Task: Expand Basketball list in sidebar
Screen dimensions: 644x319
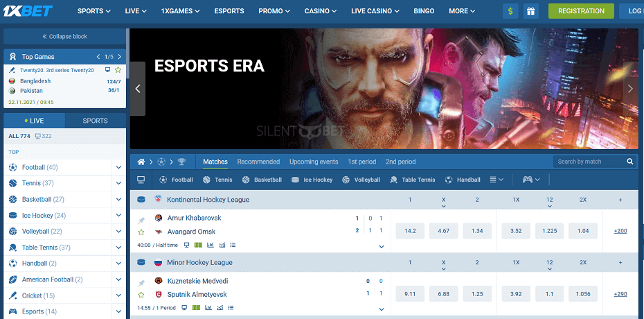Action: click(x=118, y=200)
